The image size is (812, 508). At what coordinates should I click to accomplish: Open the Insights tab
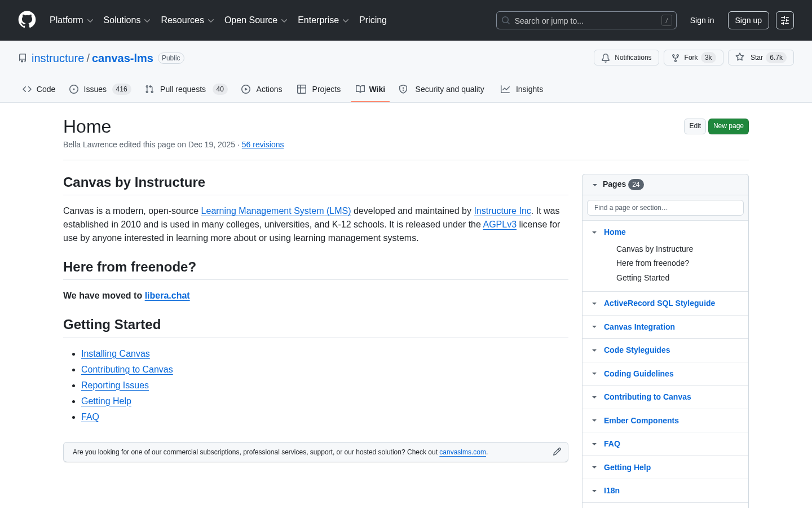pyautogui.click(x=522, y=89)
